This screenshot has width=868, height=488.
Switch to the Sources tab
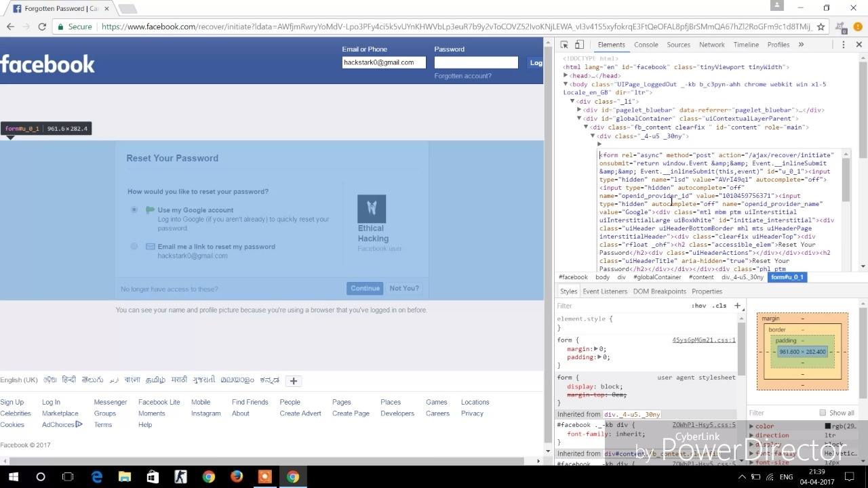click(678, 45)
